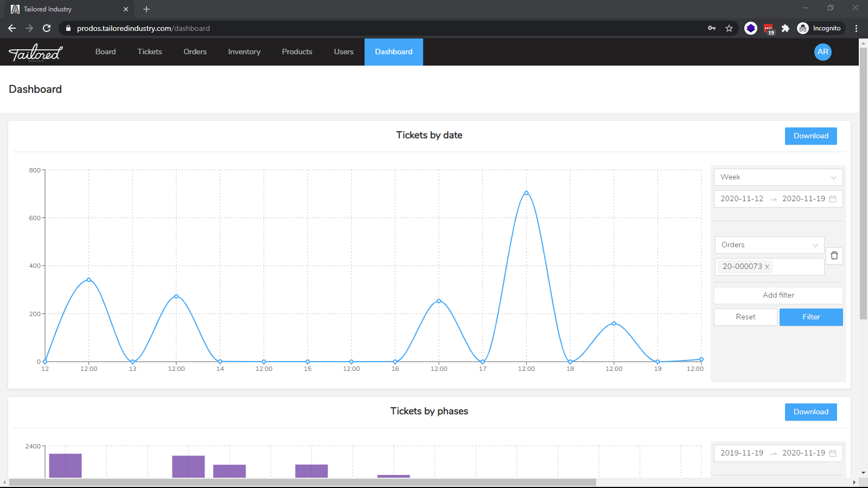Expand the Week period dropdown
This screenshot has height=488, width=868.
(778, 177)
